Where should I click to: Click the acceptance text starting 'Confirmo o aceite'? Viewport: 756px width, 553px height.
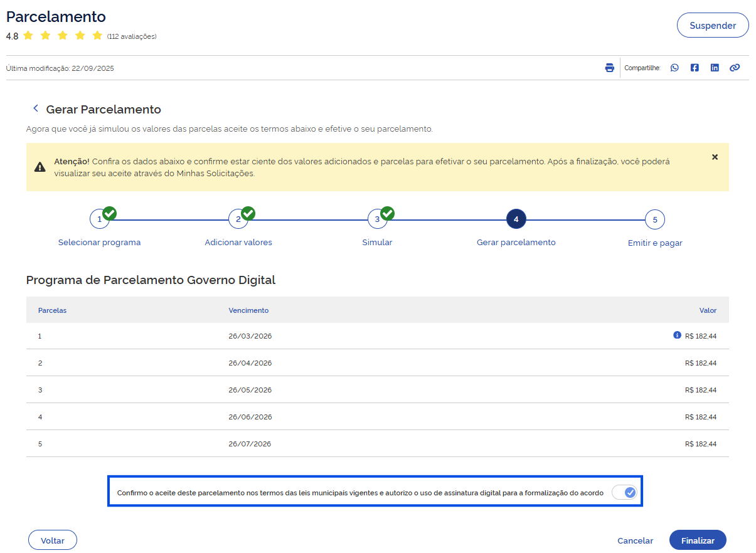(360, 493)
